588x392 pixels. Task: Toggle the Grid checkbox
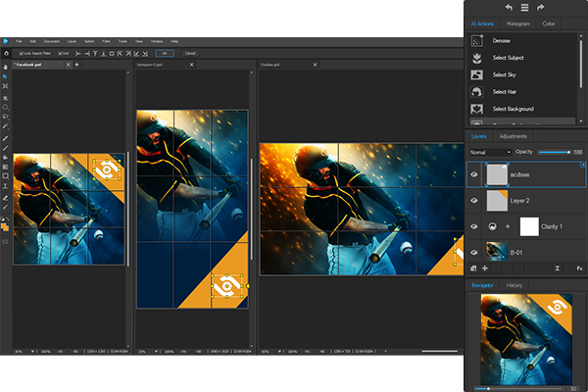[x=60, y=53]
